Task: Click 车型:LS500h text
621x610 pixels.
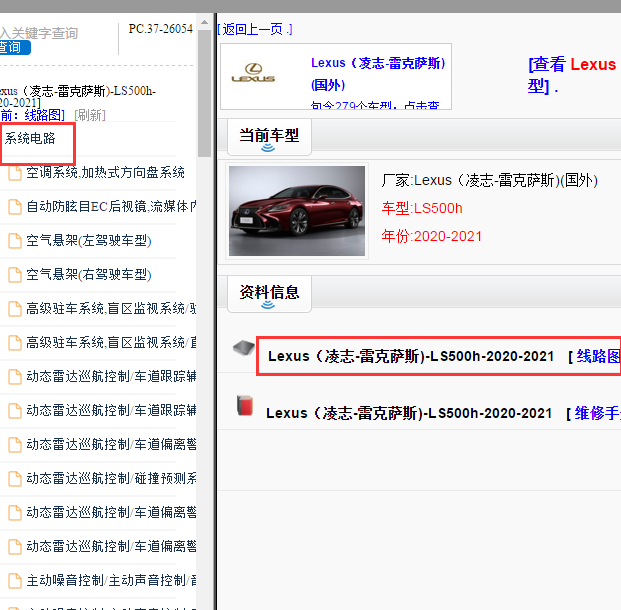Action: tap(422, 208)
